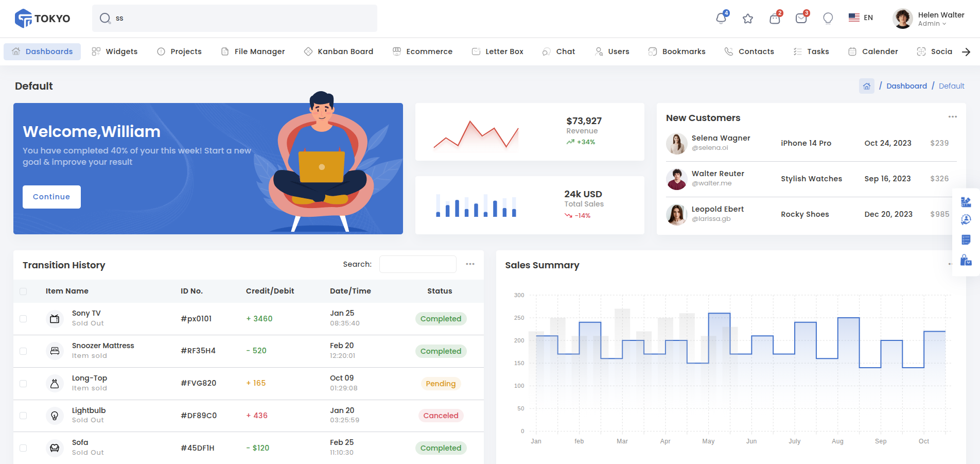Click the Sony TV item icon
Viewport: 980px width, 464px height.
click(55, 319)
